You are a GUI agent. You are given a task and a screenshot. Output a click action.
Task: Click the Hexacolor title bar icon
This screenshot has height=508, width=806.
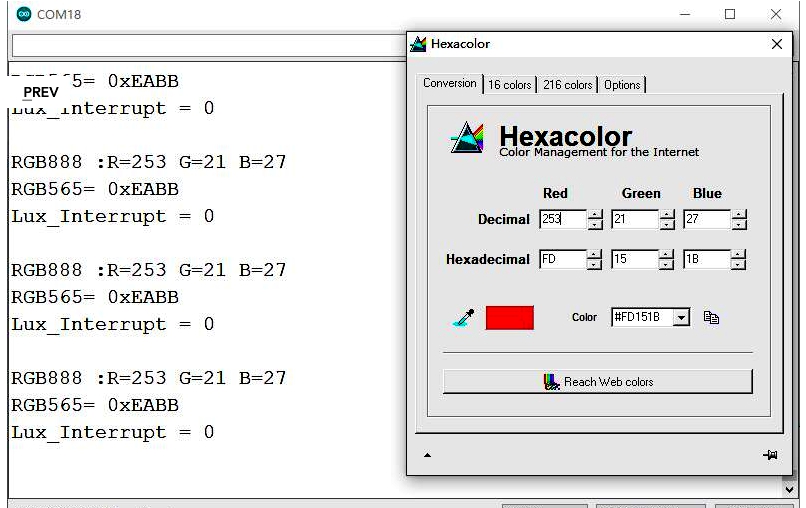point(418,44)
